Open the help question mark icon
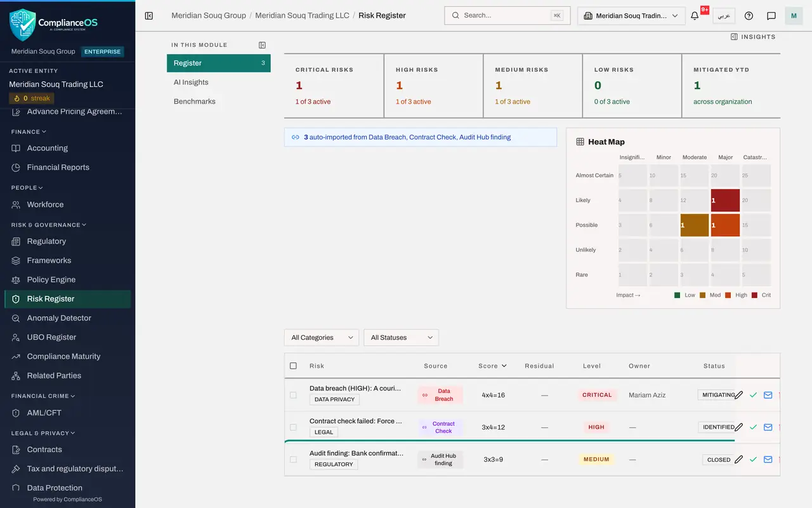The image size is (812, 508). click(x=749, y=16)
